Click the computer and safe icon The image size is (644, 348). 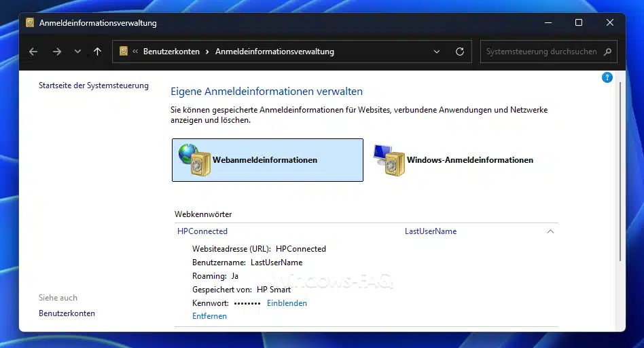[x=389, y=160]
